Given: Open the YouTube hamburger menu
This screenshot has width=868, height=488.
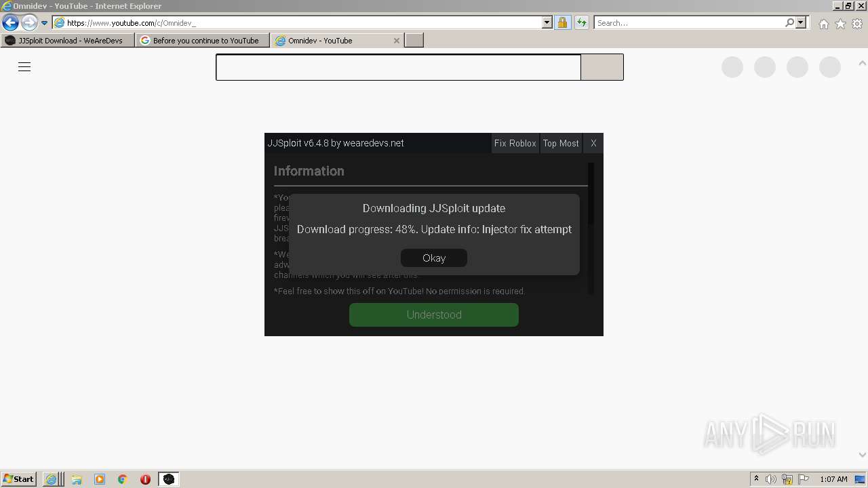Looking at the screenshot, I should coord(24,66).
